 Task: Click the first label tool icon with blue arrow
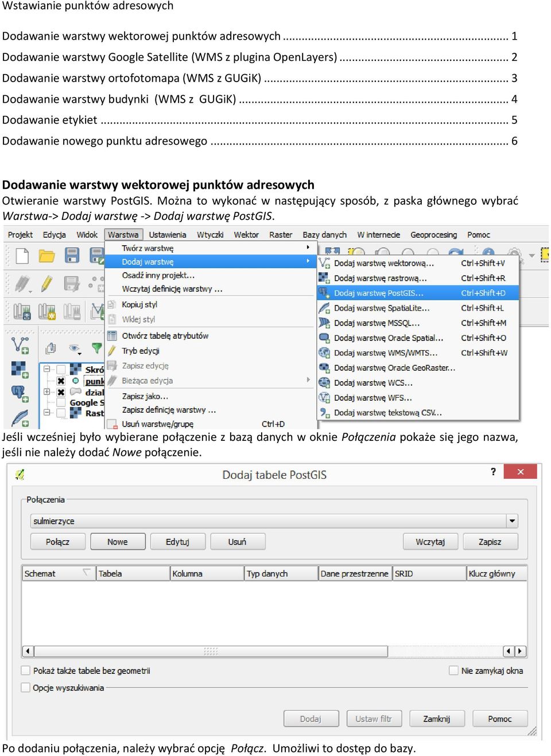(22, 312)
